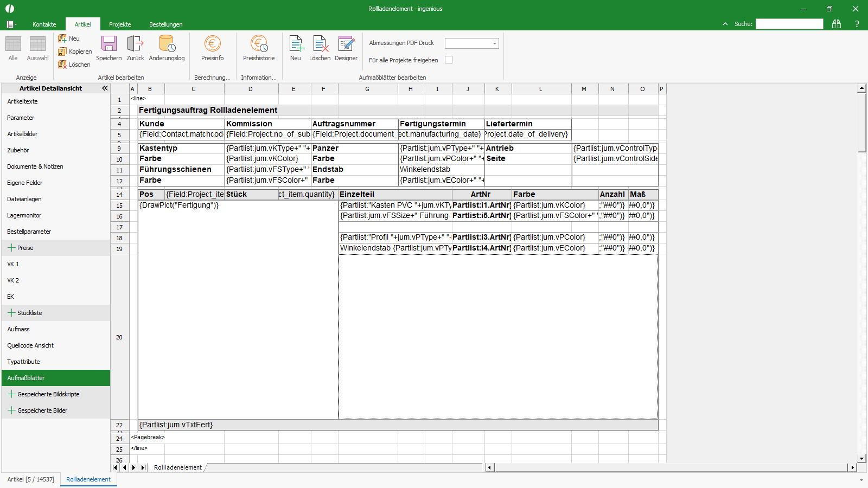The image size is (868, 488).
Task: Open the Bestellungen tab
Action: [166, 24]
